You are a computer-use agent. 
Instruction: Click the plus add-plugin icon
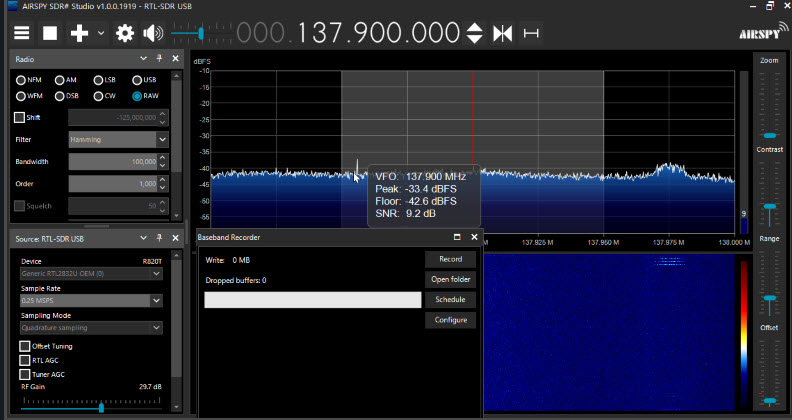pos(79,33)
